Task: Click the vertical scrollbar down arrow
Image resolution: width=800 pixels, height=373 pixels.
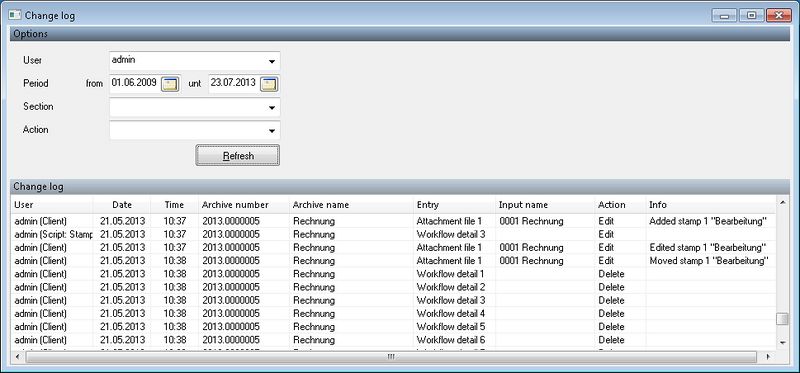Action: click(x=783, y=342)
